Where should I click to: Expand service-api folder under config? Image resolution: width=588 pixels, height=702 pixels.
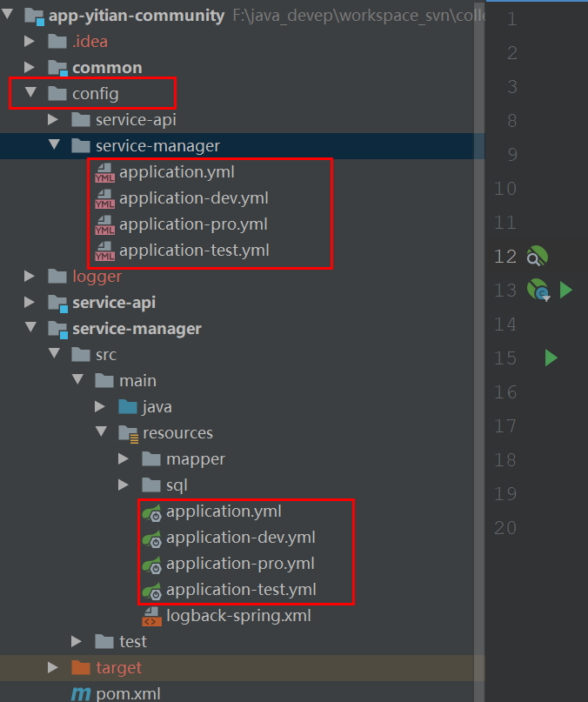53,119
